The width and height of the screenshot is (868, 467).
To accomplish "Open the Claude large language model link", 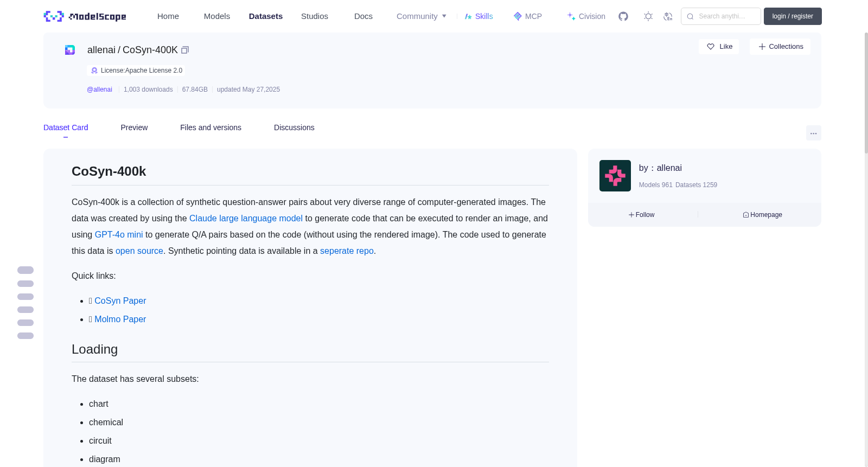I will [x=246, y=218].
